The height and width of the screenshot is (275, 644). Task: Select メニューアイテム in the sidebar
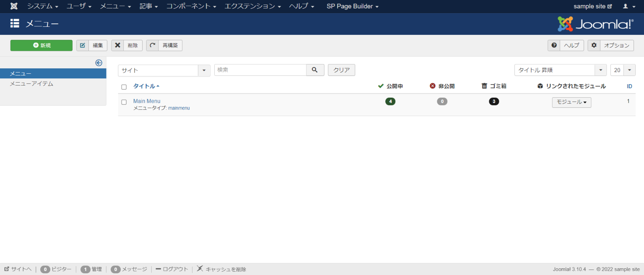point(31,83)
